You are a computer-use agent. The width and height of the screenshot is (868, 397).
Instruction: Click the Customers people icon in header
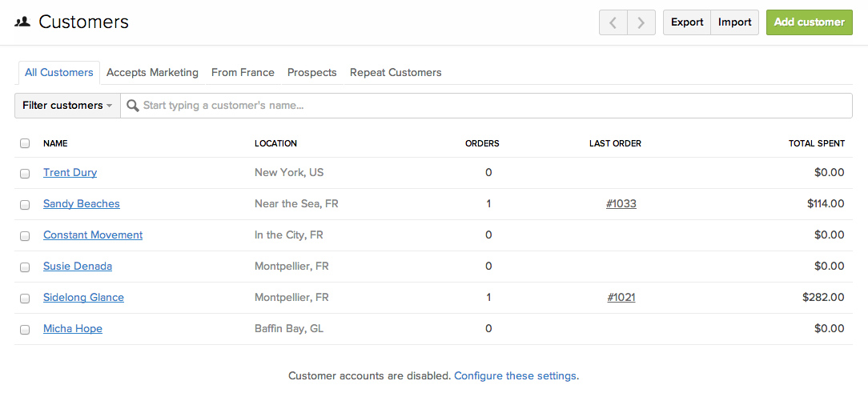(x=22, y=22)
